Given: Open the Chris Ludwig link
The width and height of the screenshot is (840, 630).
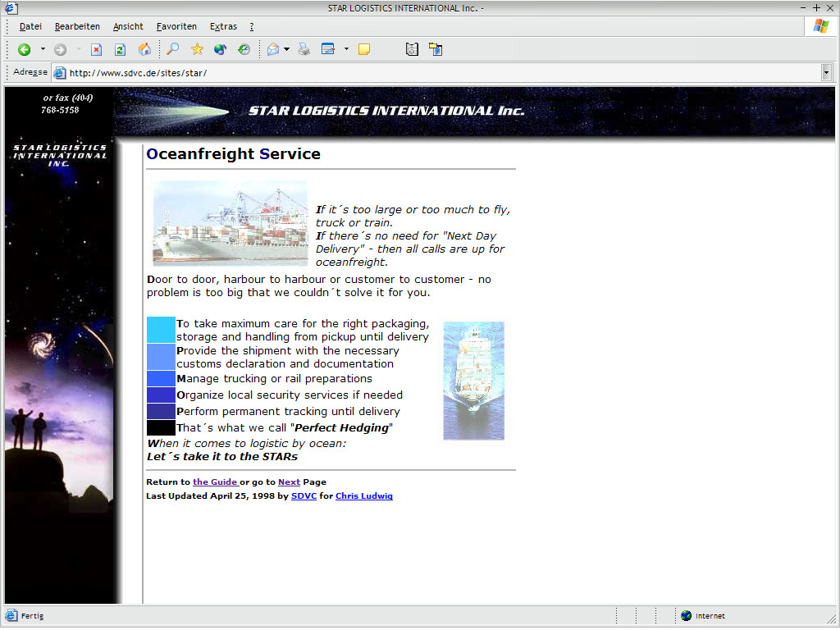Looking at the screenshot, I should point(363,496).
